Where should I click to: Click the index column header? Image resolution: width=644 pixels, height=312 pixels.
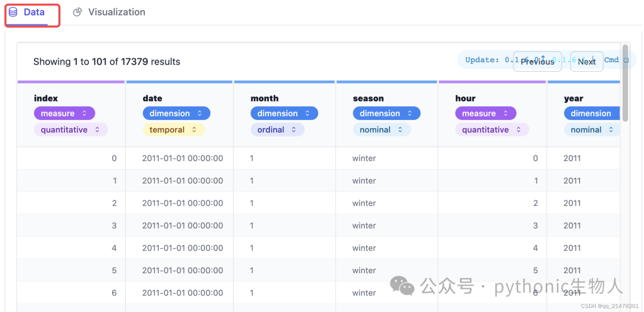(x=45, y=98)
